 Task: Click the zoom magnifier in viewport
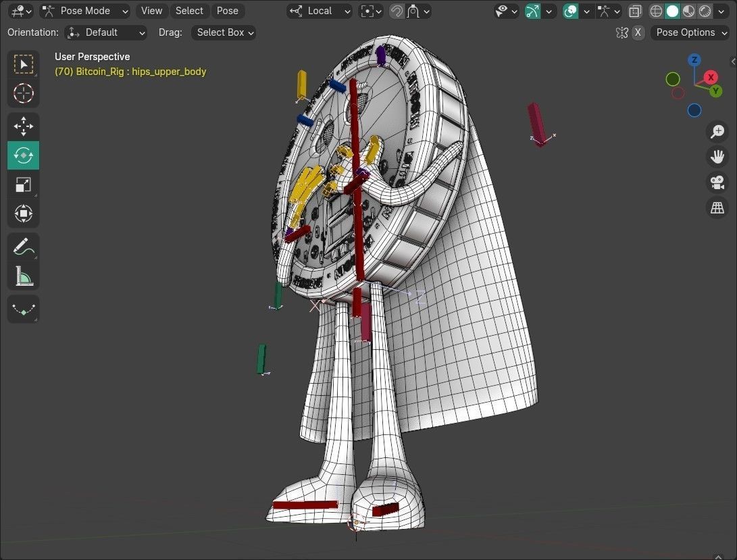(717, 132)
